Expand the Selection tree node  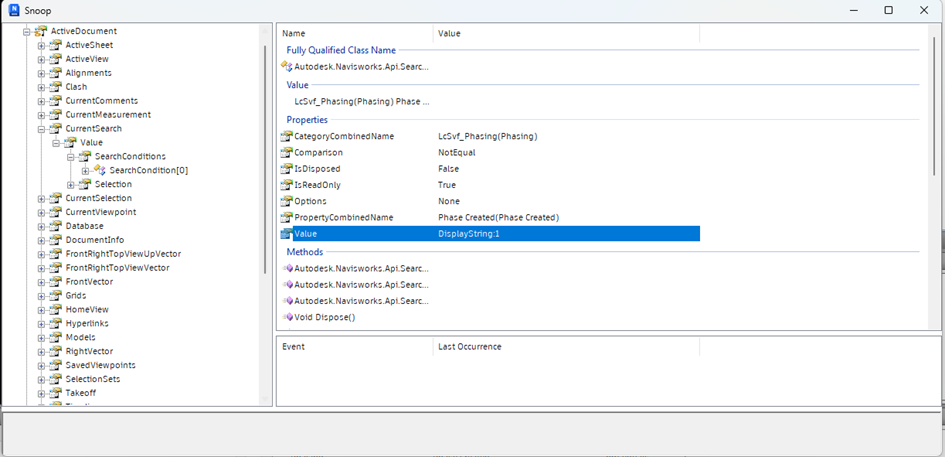point(71,184)
